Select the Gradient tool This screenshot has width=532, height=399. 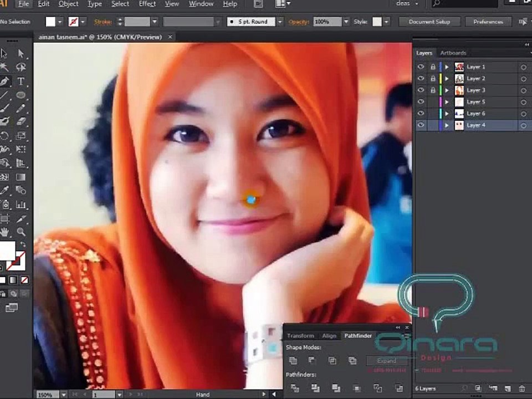tap(21, 177)
